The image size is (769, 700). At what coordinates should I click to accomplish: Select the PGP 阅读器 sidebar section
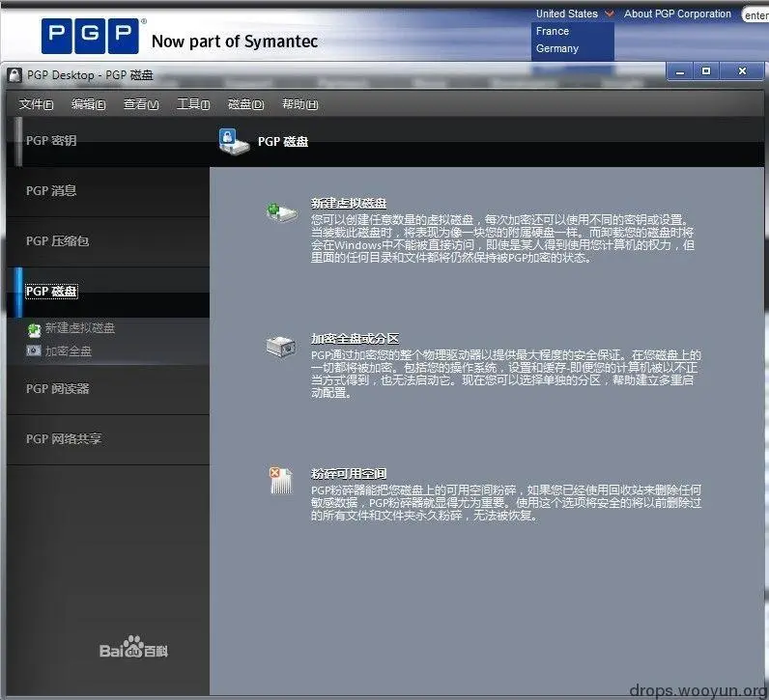click(108, 389)
